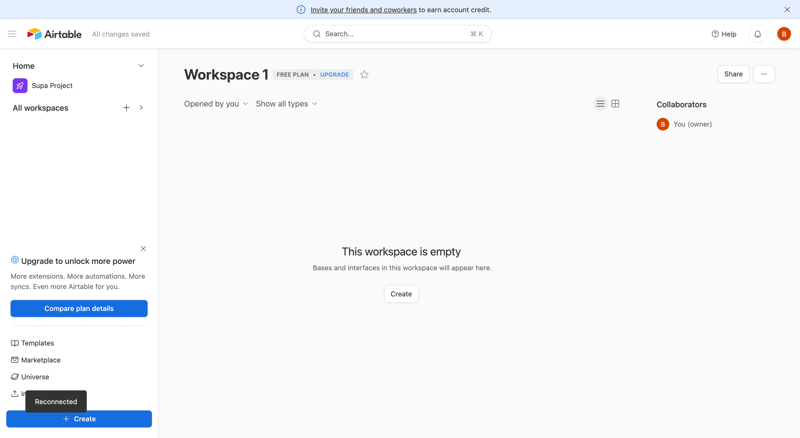Add a new workspace with plus icon
Image resolution: width=800 pixels, height=438 pixels.
[x=126, y=108]
